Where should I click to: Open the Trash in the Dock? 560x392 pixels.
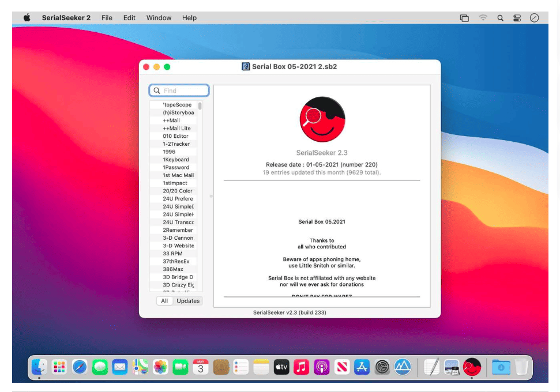[x=521, y=367]
